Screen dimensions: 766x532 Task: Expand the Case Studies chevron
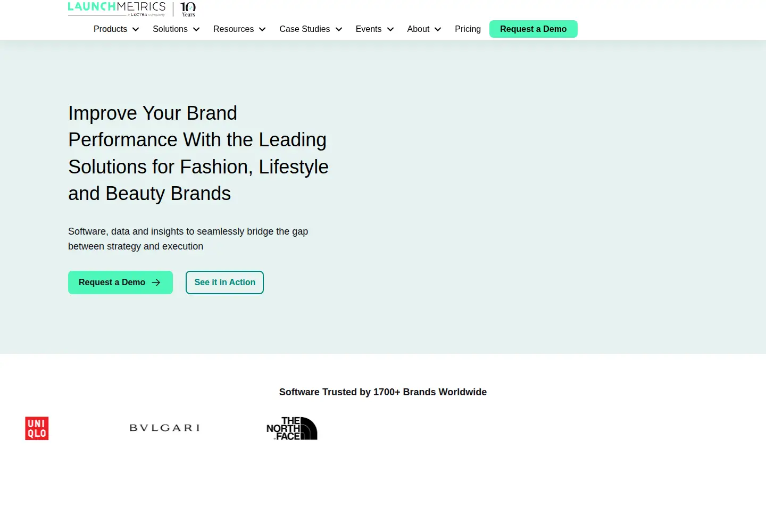point(339,29)
